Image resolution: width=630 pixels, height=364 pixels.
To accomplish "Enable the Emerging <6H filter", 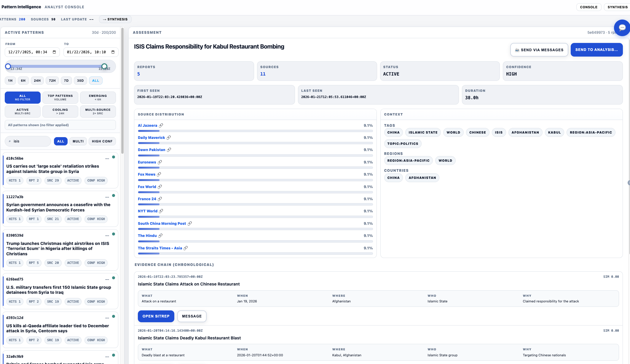I will pos(98,97).
